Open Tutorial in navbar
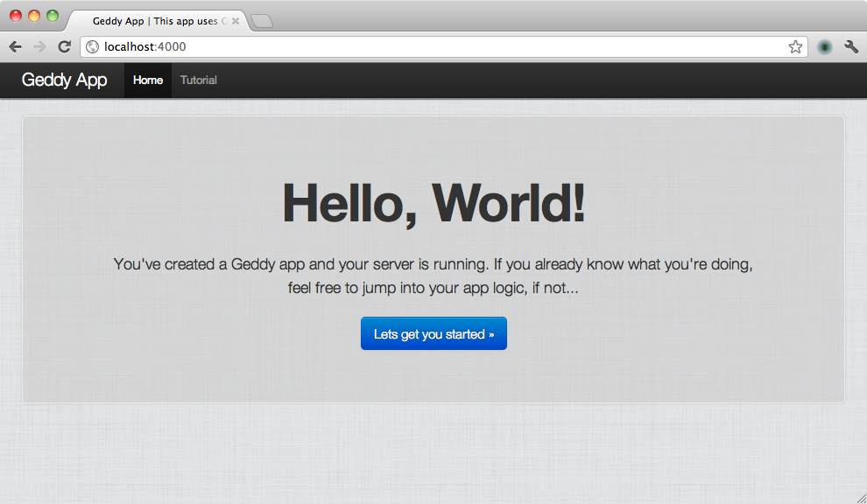The width and height of the screenshot is (867, 504). click(x=199, y=80)
